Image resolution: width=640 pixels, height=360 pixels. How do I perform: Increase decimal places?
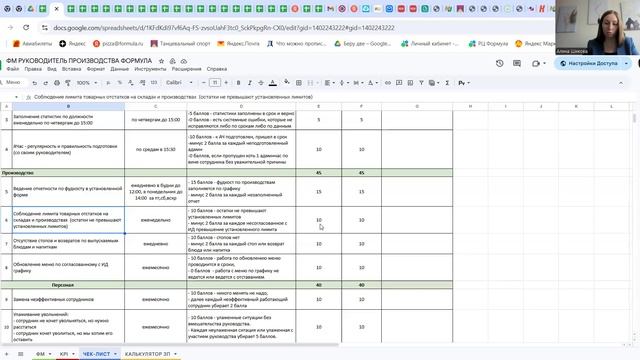[142, 83]
